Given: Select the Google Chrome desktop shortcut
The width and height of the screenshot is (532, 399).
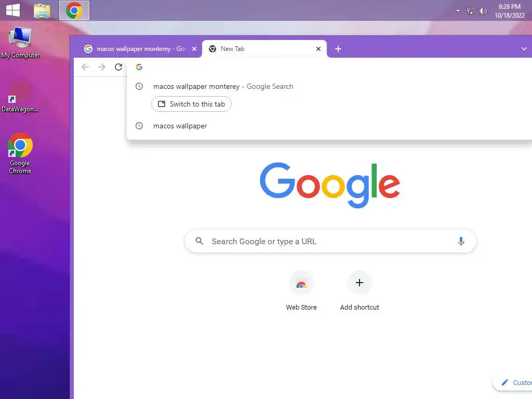Looking at the screenshot, I should 20,153.
